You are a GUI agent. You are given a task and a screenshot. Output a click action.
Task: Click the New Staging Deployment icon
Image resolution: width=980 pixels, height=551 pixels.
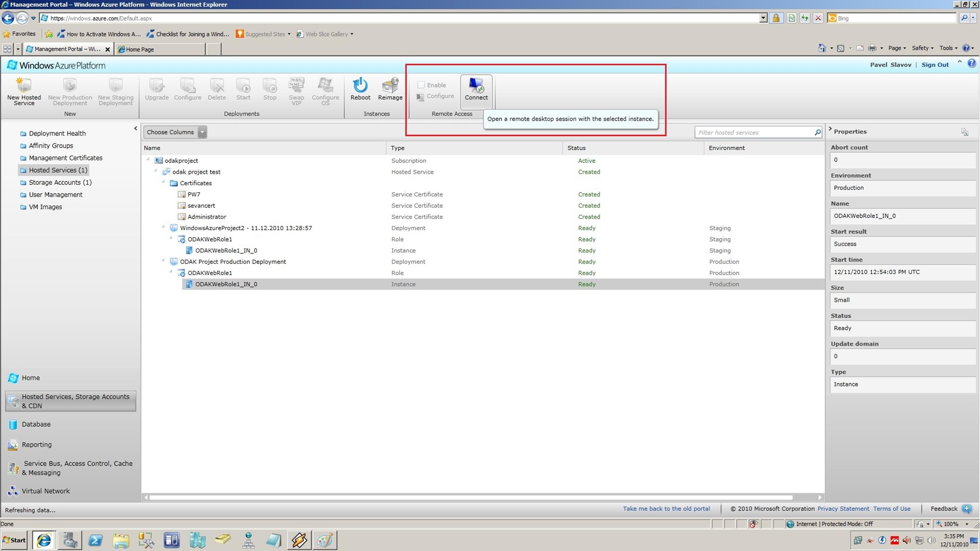(116, 85)
